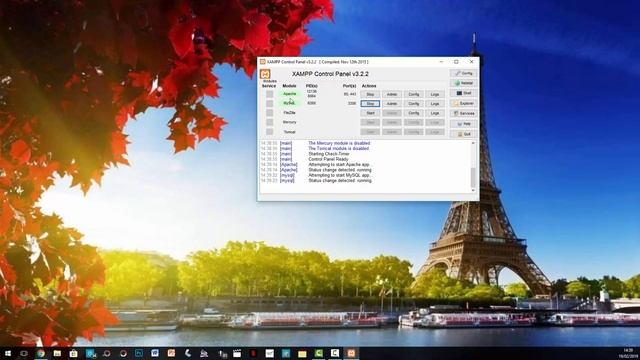Open Help from the right sidebar

[x=464, y=124]
